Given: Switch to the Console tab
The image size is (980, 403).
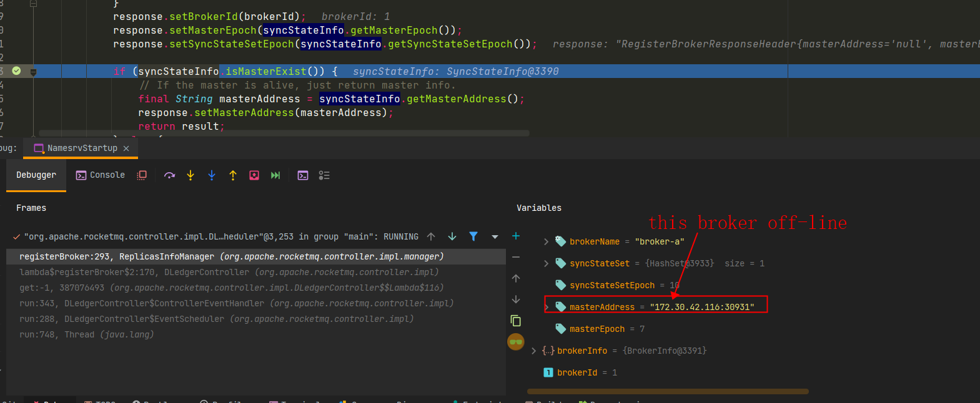Looking at the screenshot, I should click(x=100, y=175).
